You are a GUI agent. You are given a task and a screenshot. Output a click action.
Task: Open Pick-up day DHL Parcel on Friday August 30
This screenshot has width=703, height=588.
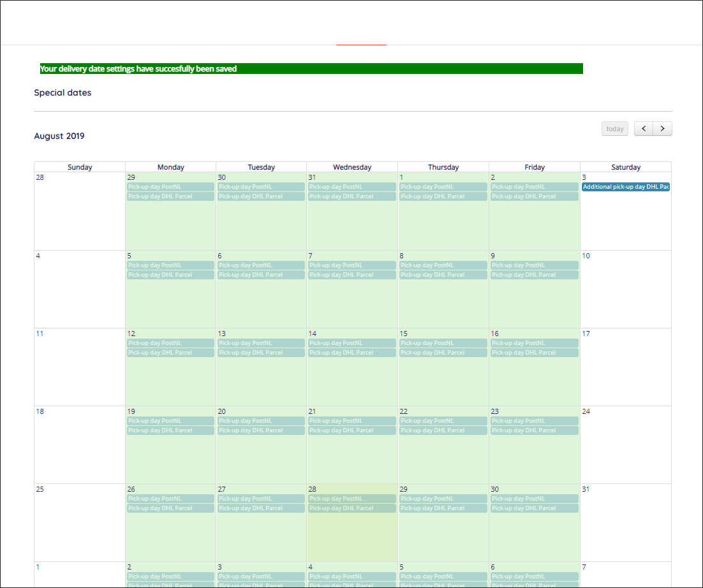(535, 508)
